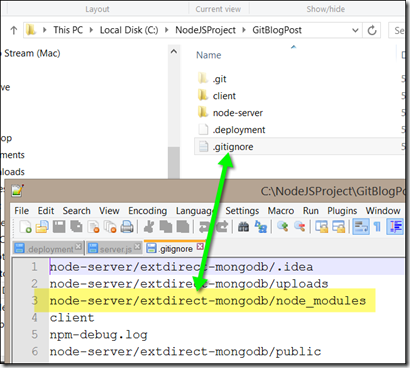This screenshot has width=410, height=368.
Task: Click Stream (Mac) in navigation pane
Action: (x=32, y=53)
